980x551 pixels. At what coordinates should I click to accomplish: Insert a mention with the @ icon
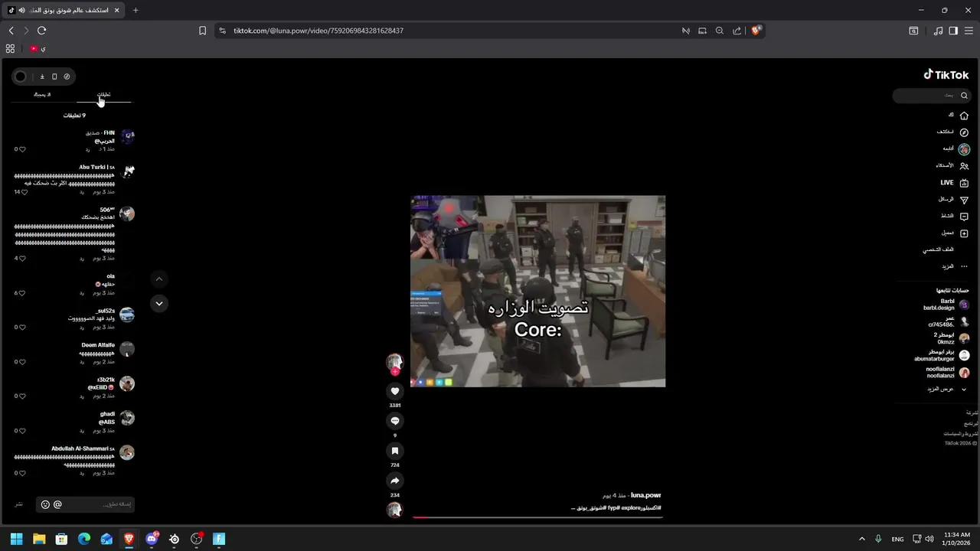pos(57,504)
